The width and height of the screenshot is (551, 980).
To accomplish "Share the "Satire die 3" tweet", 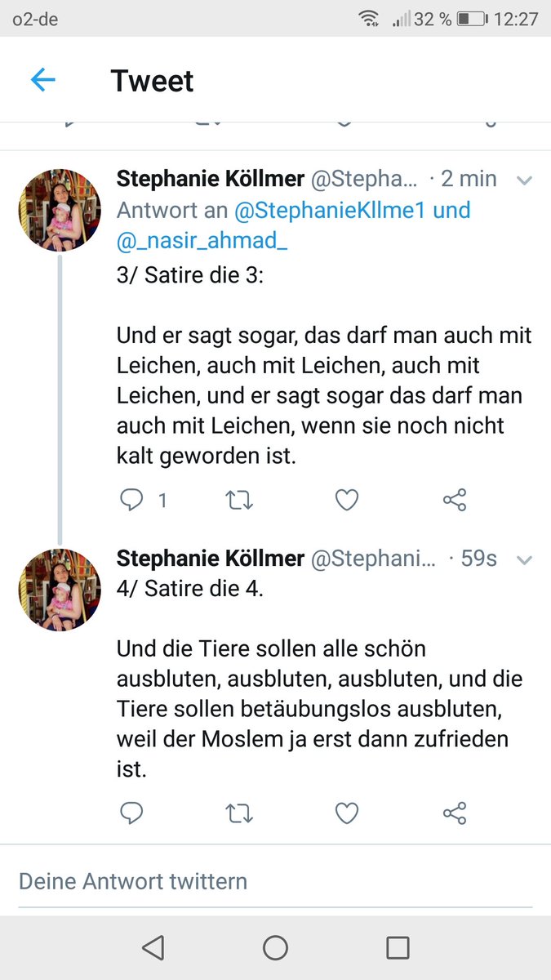I will point(455,500).
